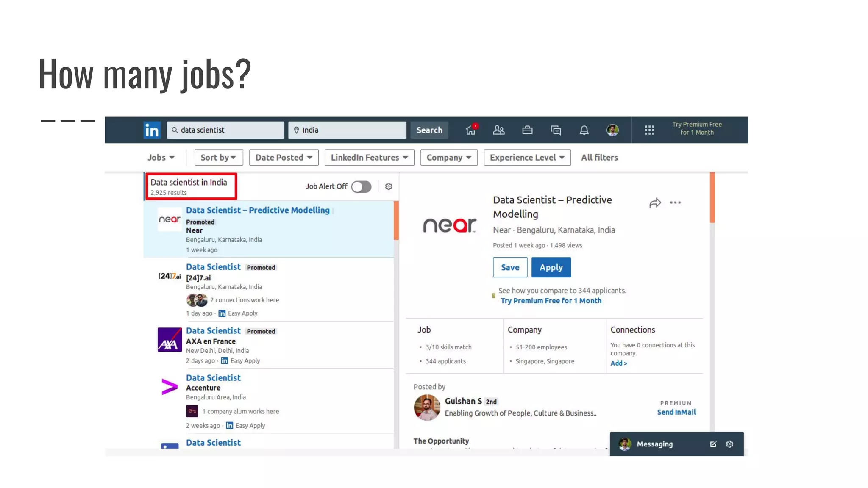Open AXA en France Data Scientist job

tap(213, 331)
